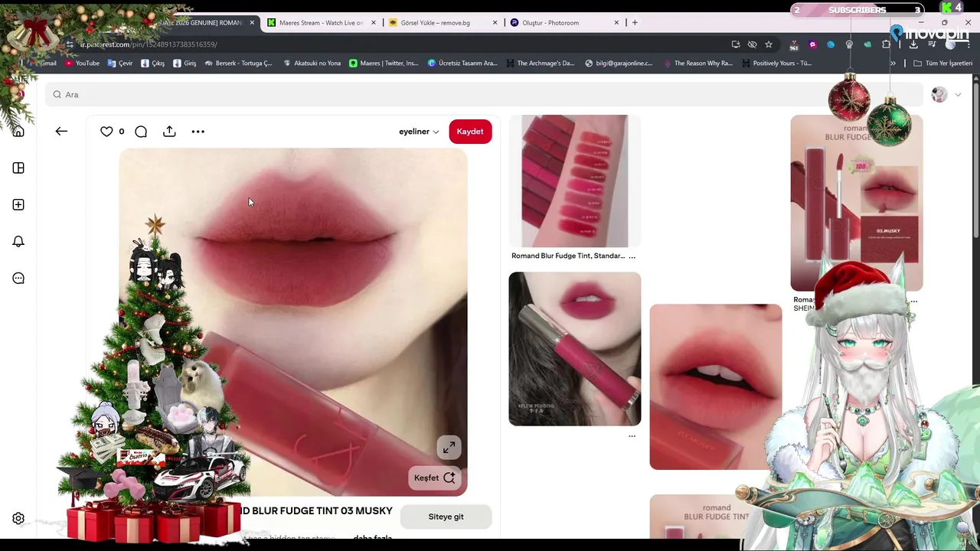Open the Pinterest explore boards sidebar icon

pos(18,168)
